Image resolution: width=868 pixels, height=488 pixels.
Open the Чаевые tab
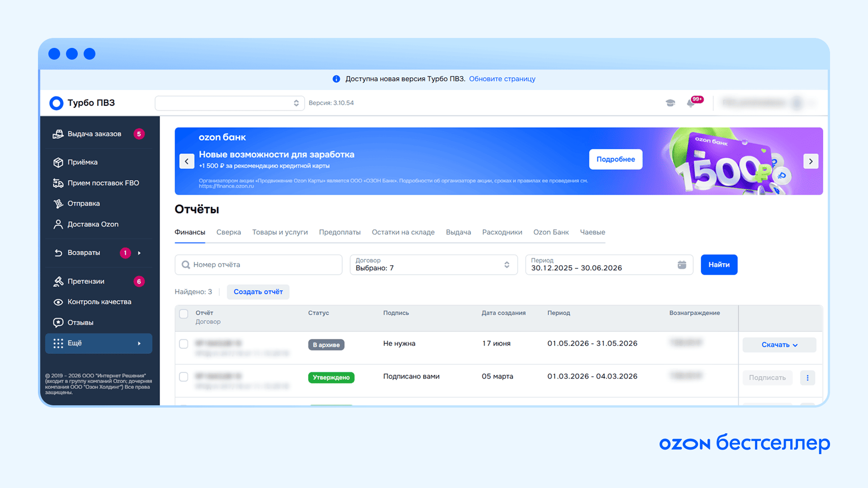[x=593, y=232]
